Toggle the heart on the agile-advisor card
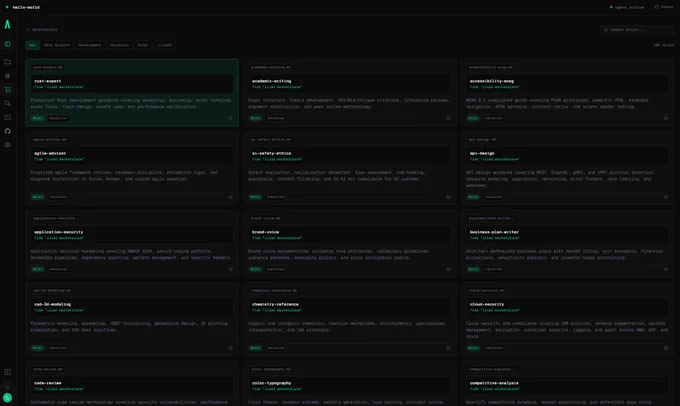Screen dimensions: 680x406 pyautogui.click(x=230, y=197)
